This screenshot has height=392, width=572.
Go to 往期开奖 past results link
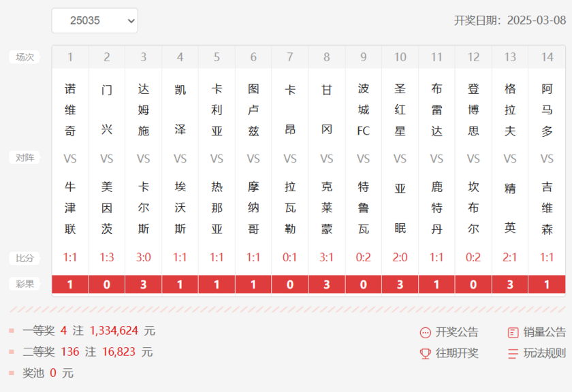pyautogui.click(x=457, y=354)
